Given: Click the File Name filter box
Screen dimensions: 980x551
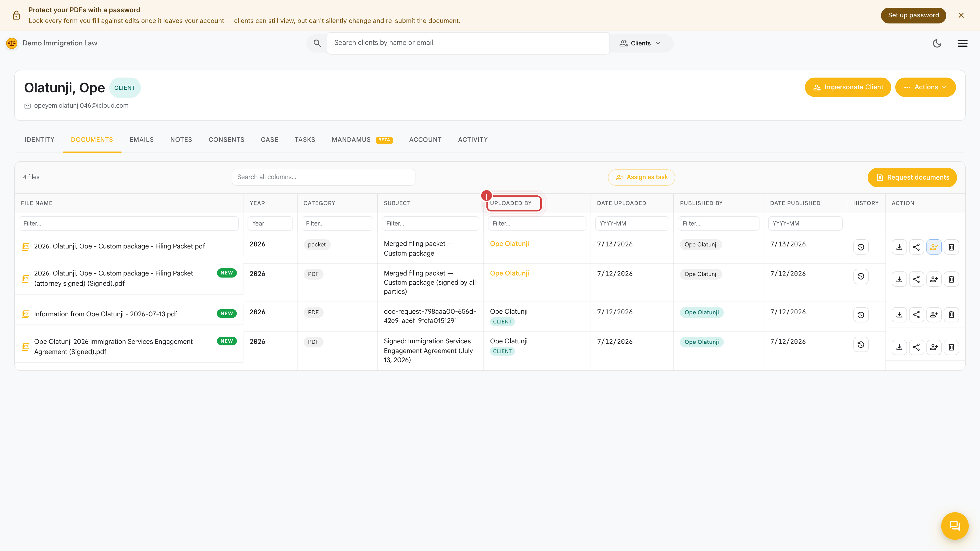Looking at the screenshot, I should [129, 223].
